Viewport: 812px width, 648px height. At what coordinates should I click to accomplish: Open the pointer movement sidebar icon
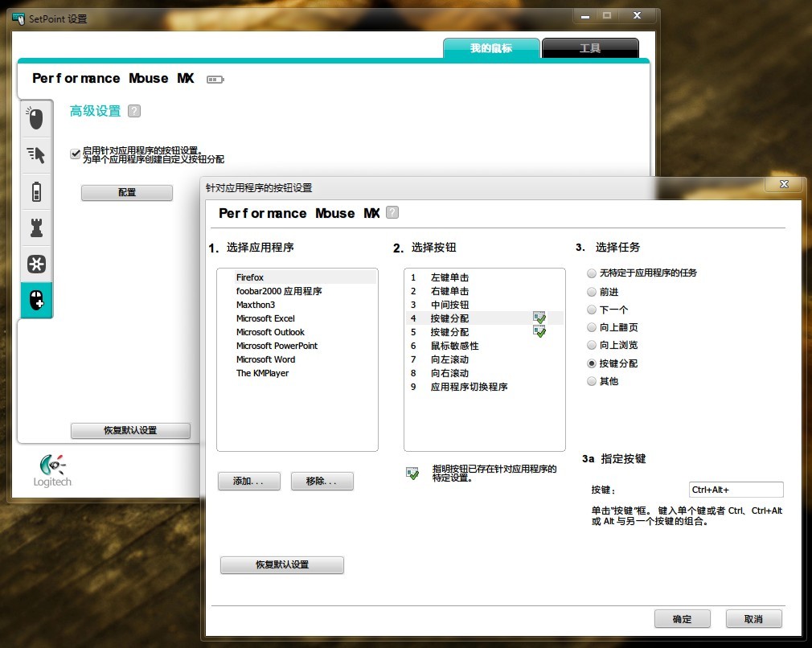(35, 155)
